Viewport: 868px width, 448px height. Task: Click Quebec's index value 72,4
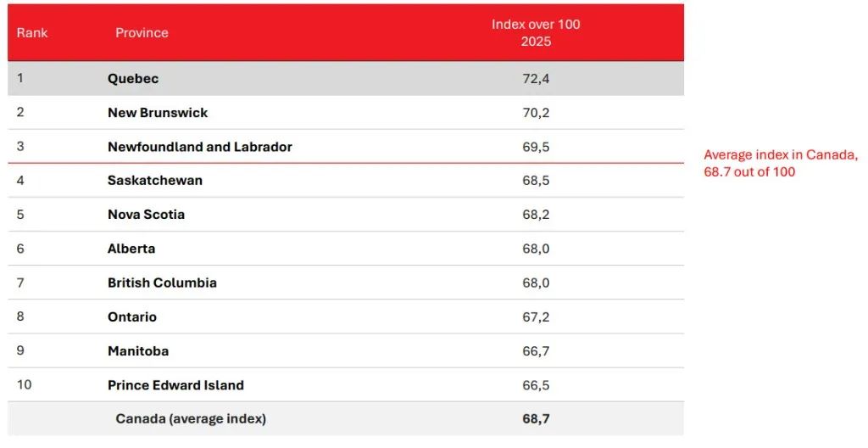click(x=536, y=79)
